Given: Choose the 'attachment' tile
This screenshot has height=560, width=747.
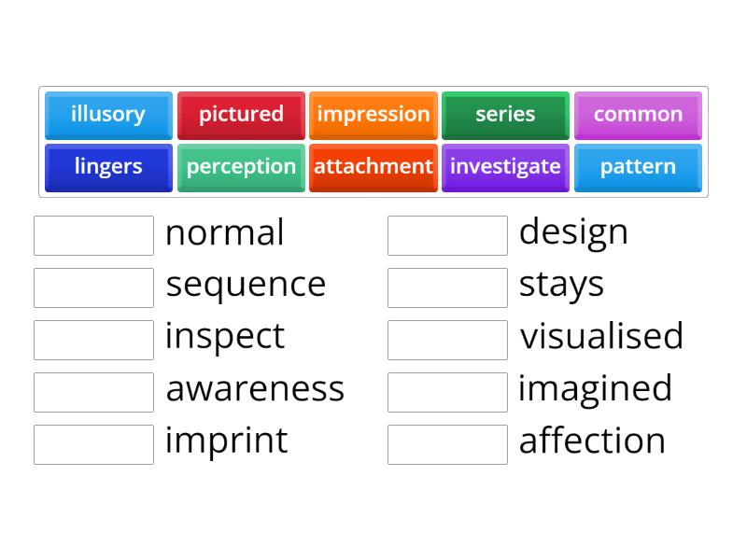Looking at the screenshot, I should pyautogui.click(x=373, y=167).
